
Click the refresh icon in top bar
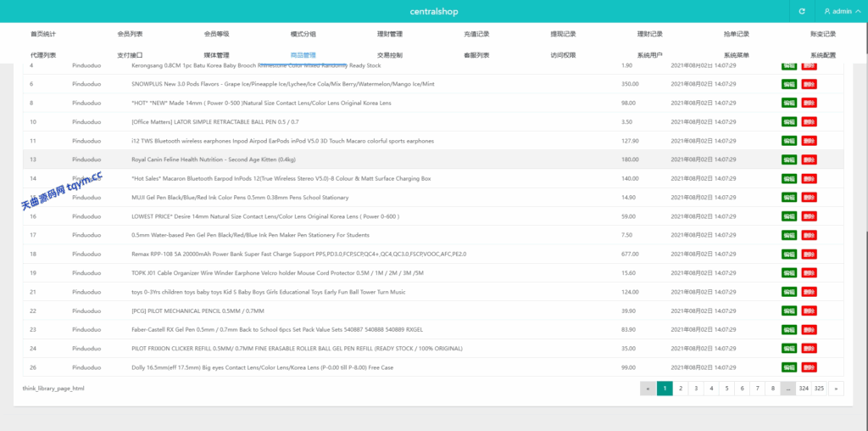click(802, 11)
